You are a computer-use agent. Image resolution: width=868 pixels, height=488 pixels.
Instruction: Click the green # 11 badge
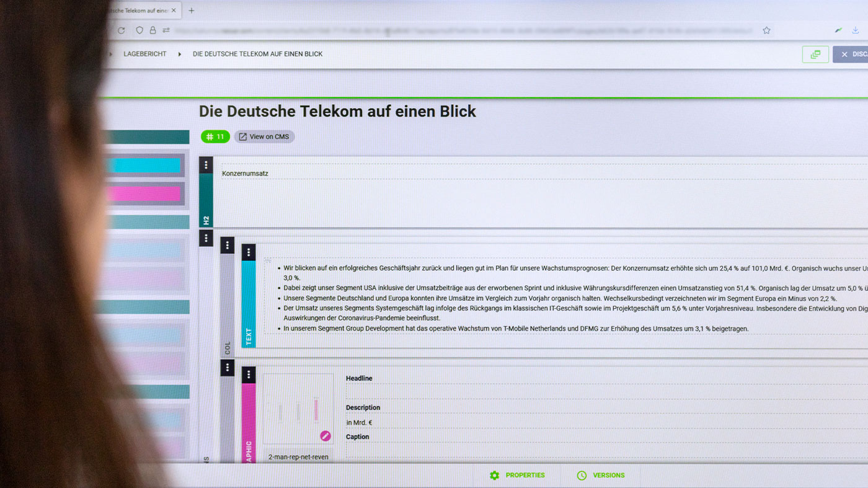click(215, 136)
